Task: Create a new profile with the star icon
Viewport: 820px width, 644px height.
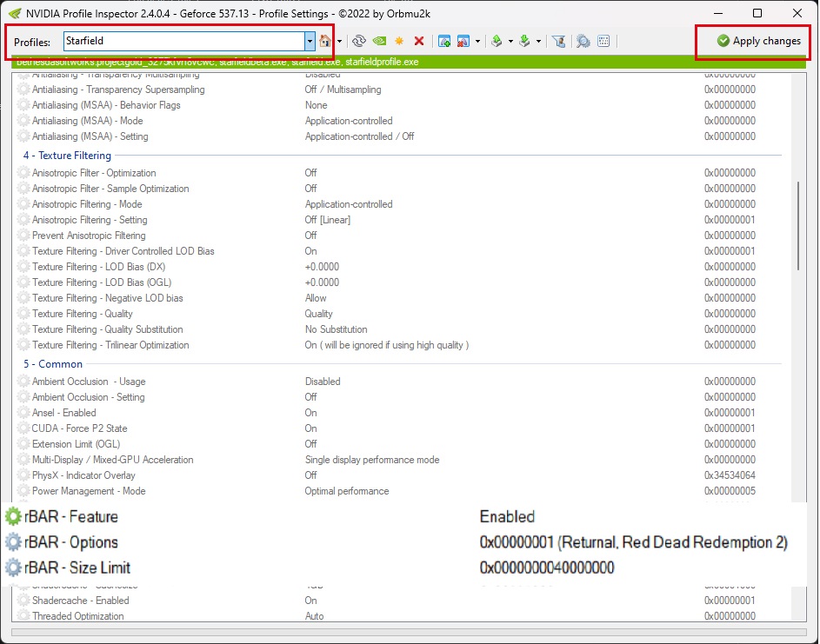Action: [x=399, y=41]
